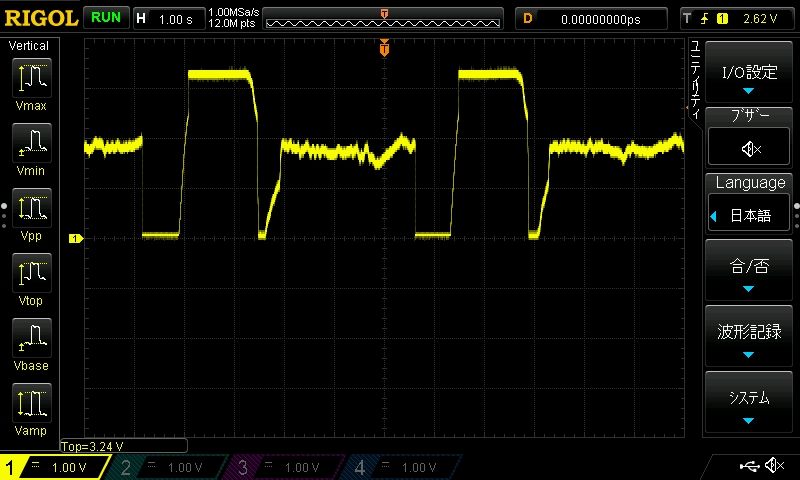This screenshot has height=480, width=800.
Task: Click the horizontal timebase 1.00 s field
Action: pyautogui.click(x=168, y=19)
